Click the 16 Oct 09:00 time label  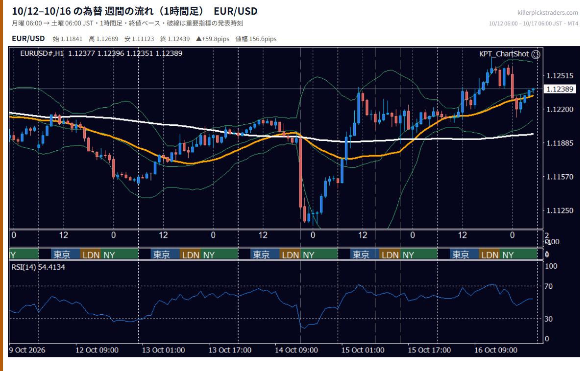pyautogui.click(x=496, y=350)
